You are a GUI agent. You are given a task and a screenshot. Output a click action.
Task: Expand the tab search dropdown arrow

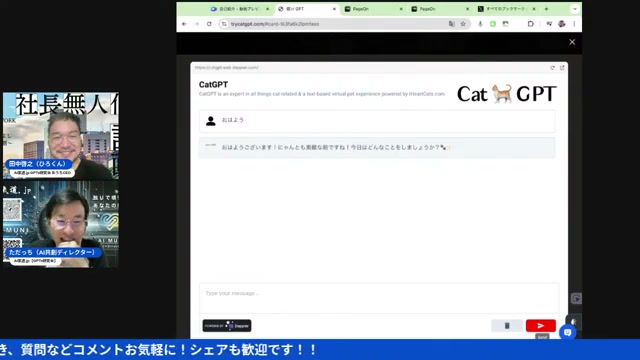575,9
